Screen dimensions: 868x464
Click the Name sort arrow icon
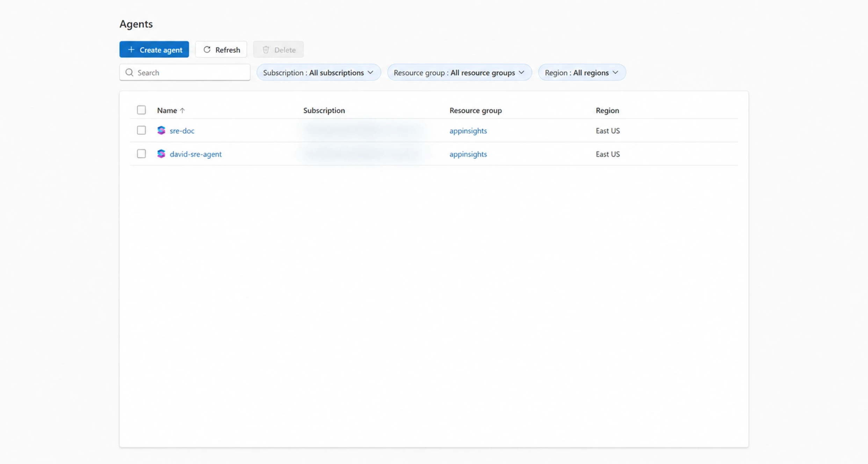(x=182, y=110)
